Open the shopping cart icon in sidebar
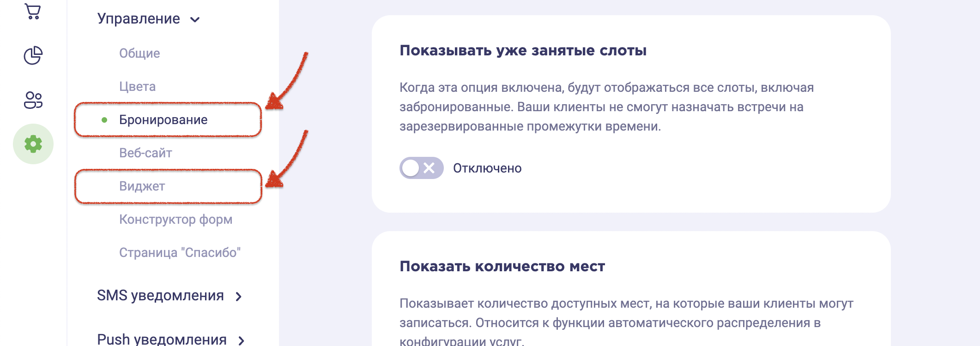 point(33,11)
